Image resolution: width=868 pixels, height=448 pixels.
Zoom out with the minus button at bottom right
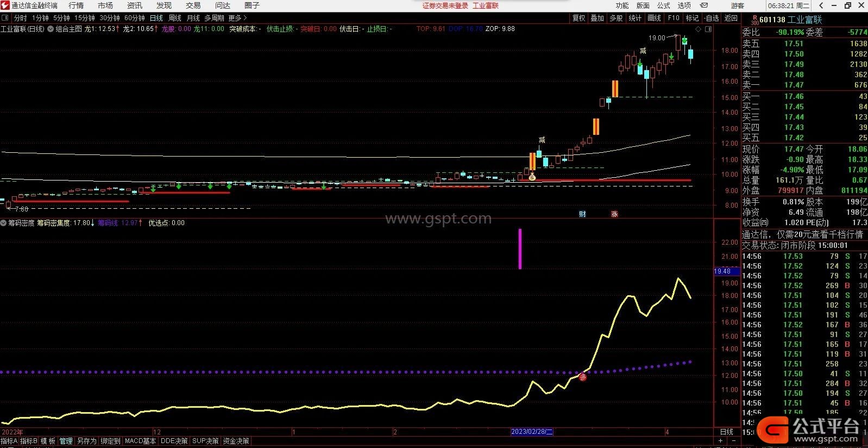733,441
